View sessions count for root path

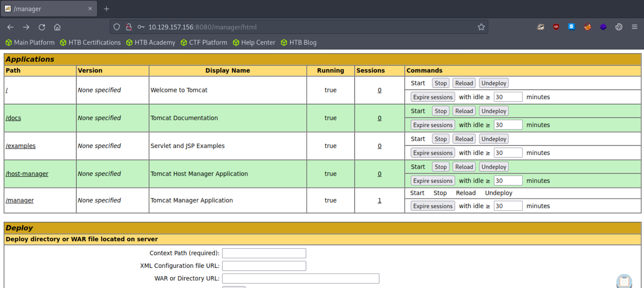[x=380, y=90]
